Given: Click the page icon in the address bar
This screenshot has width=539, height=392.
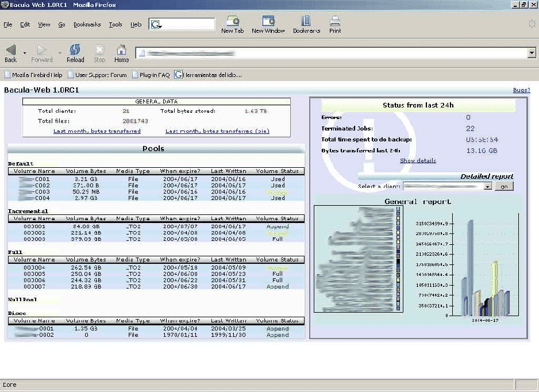Looking at the screenshot, I should click(x=141, y=53).
